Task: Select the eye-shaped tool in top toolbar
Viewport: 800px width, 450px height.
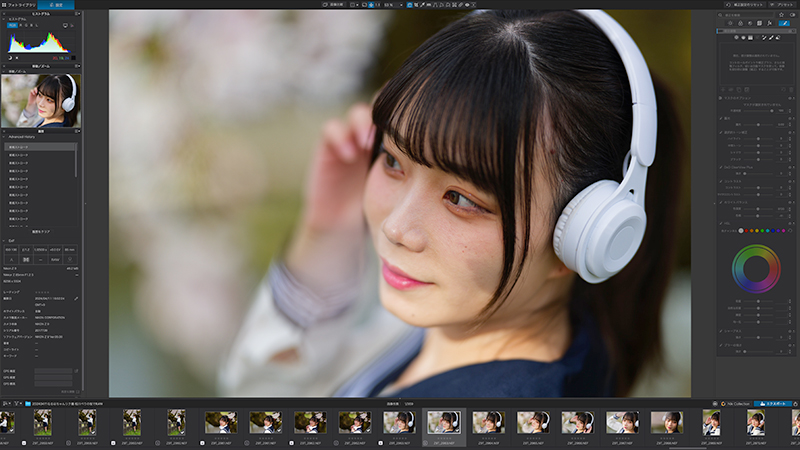Action: [x=467, y=5]
